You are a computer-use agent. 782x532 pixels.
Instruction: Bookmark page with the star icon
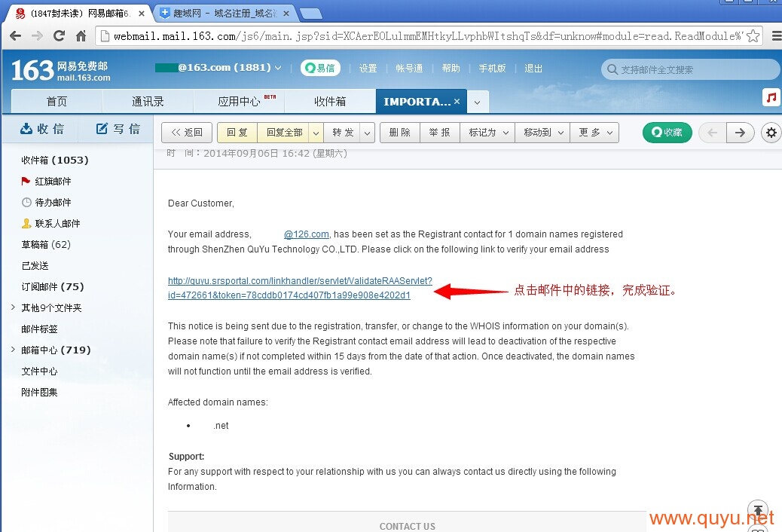coord(753,36)
